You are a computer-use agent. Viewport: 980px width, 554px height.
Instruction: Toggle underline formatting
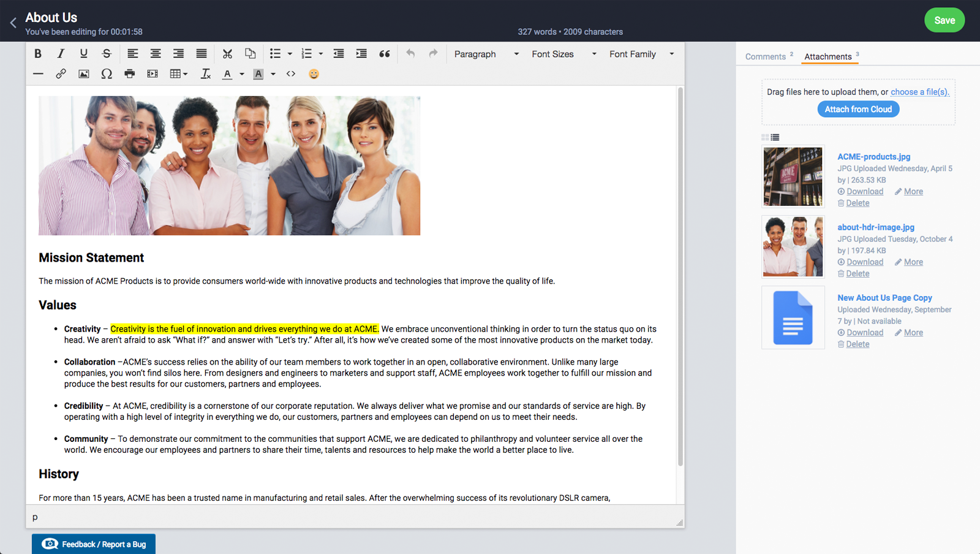pos(84,54)
